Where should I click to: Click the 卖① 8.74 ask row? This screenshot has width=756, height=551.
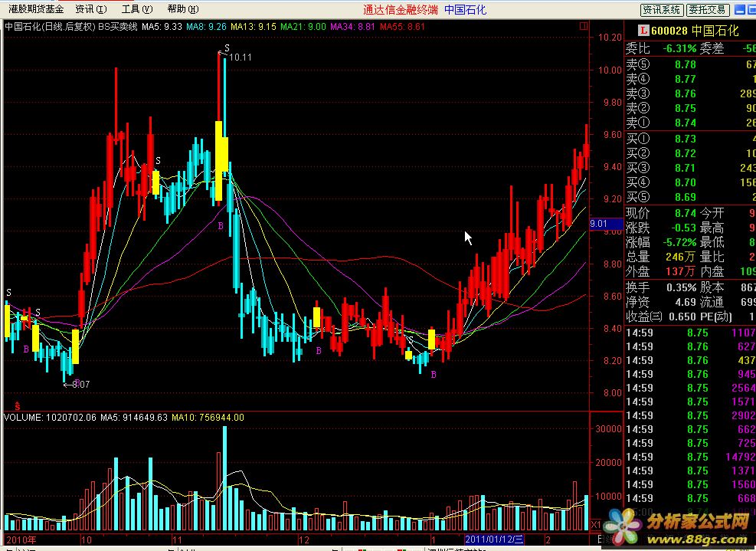(690, 123)
